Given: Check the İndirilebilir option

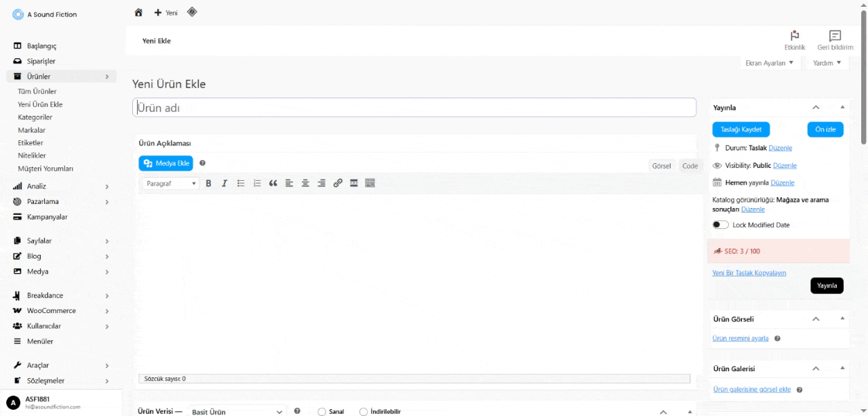Looking at the screenshot, I should click(x=364, y=411).
